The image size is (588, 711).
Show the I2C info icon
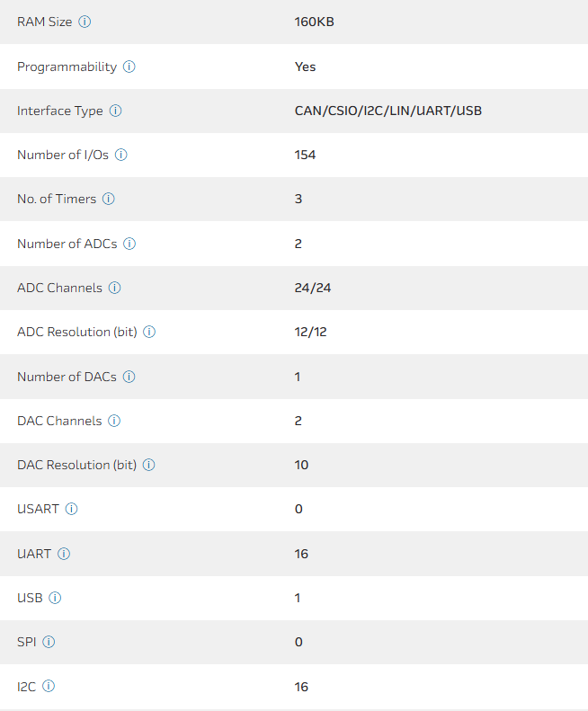click(49, 686)
